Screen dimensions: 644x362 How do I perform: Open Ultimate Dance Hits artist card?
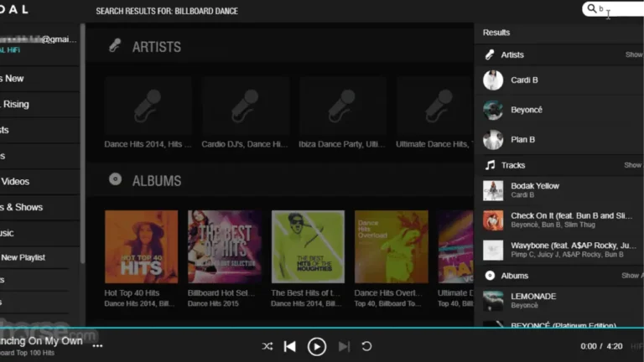point(434,112)
